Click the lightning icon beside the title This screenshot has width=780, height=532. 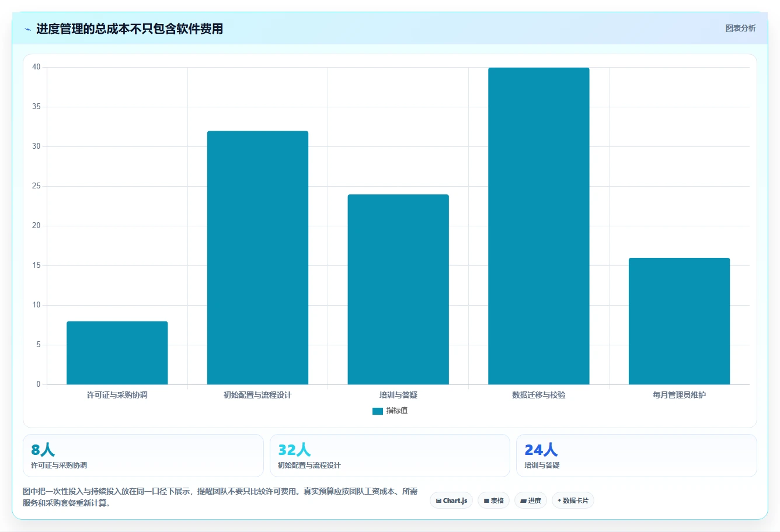coord(27,29)
